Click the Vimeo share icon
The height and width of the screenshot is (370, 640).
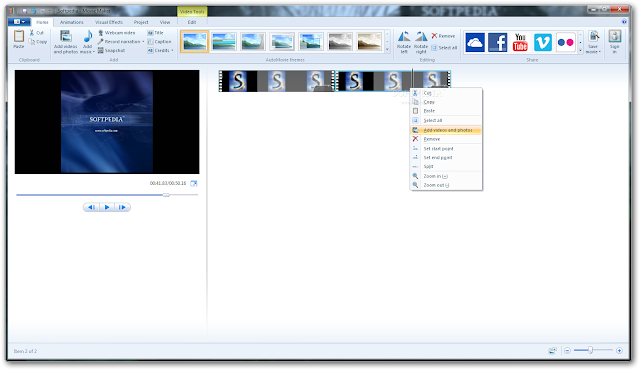coord(543,42)
